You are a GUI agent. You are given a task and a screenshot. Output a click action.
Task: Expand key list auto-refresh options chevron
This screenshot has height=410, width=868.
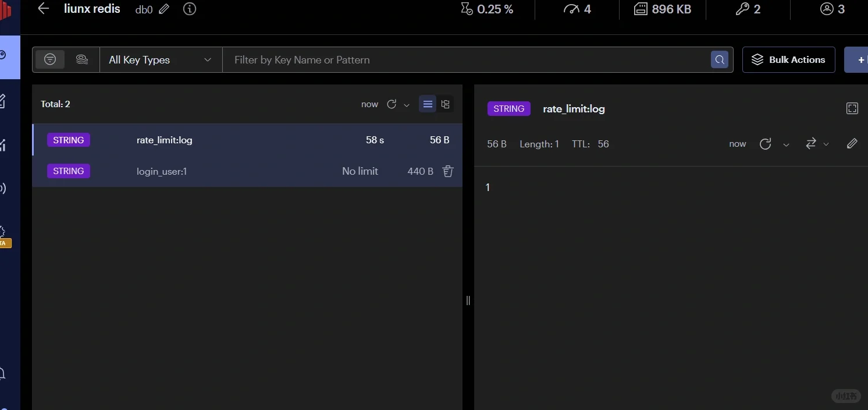407,105
